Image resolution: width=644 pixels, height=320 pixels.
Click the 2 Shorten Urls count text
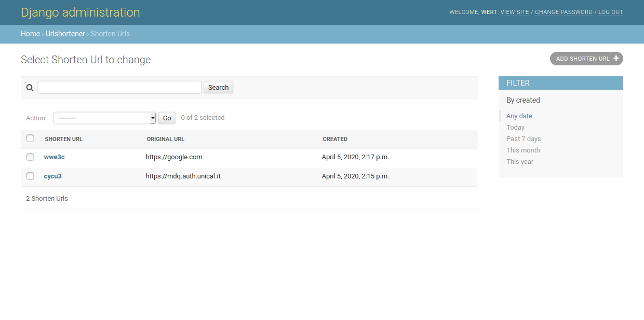coord(47,198)
